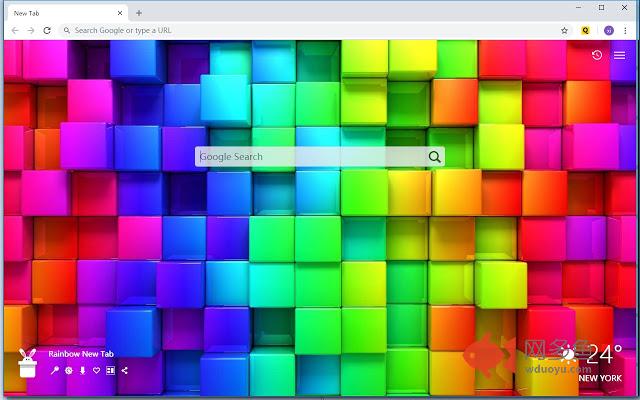
Task: Click the magic wand icon
Action: pos(54,370)
